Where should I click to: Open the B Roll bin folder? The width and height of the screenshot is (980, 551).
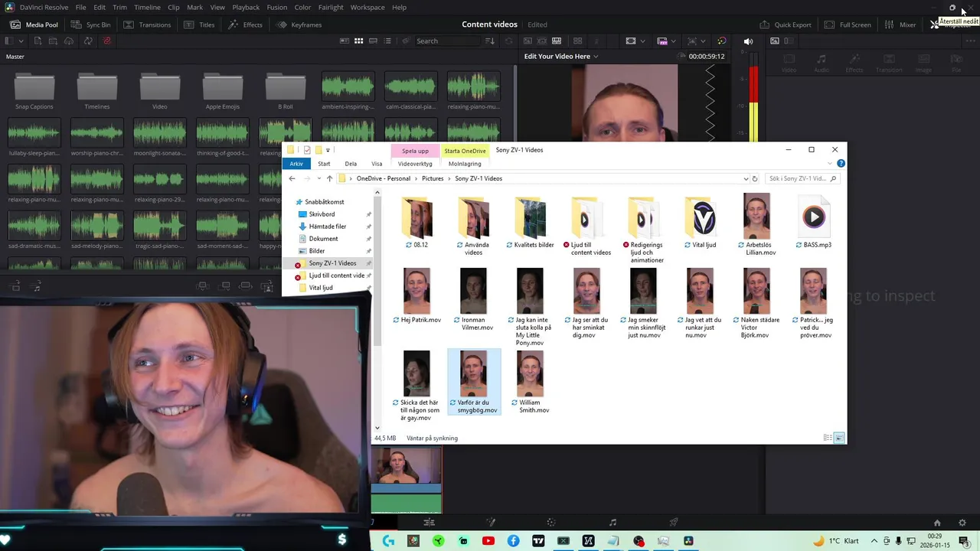[x=286, y=90]
